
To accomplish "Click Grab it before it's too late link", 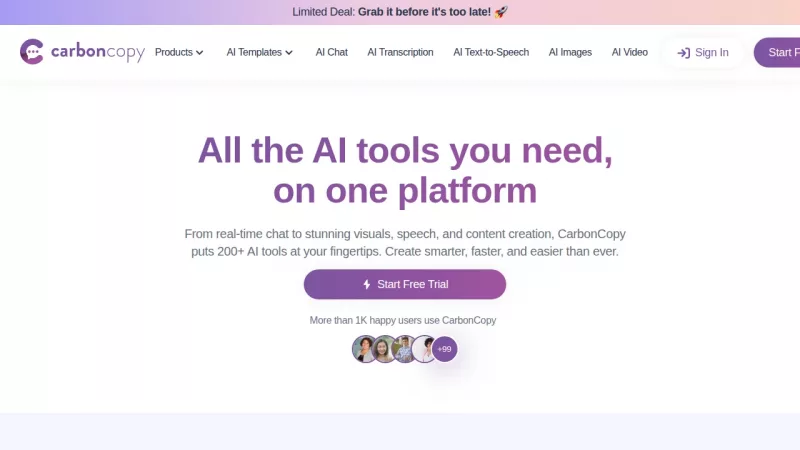I will click(x=424, y=12).
